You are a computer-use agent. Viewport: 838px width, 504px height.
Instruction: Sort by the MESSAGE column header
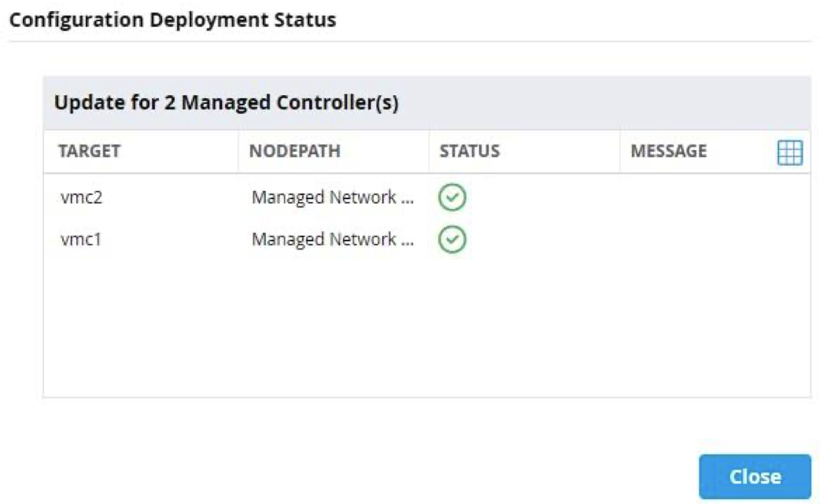pos(669,152)
